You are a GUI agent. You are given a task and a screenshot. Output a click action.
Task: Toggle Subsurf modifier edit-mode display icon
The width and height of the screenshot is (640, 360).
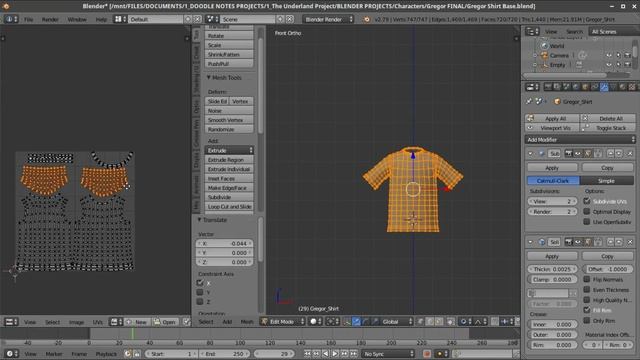click(588, 153)
